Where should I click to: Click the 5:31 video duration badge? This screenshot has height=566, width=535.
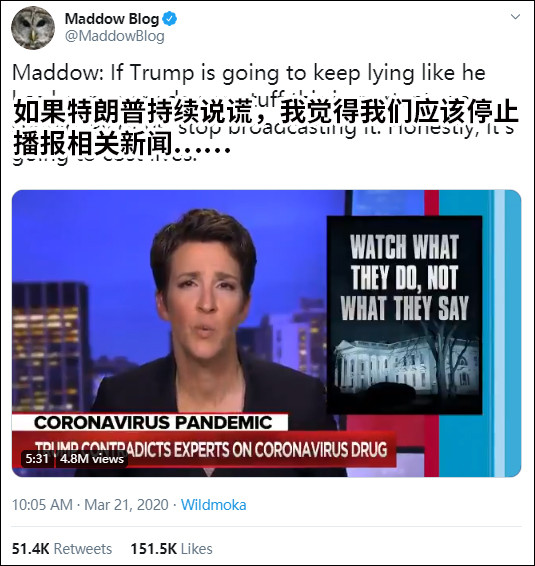pos(37,459)
